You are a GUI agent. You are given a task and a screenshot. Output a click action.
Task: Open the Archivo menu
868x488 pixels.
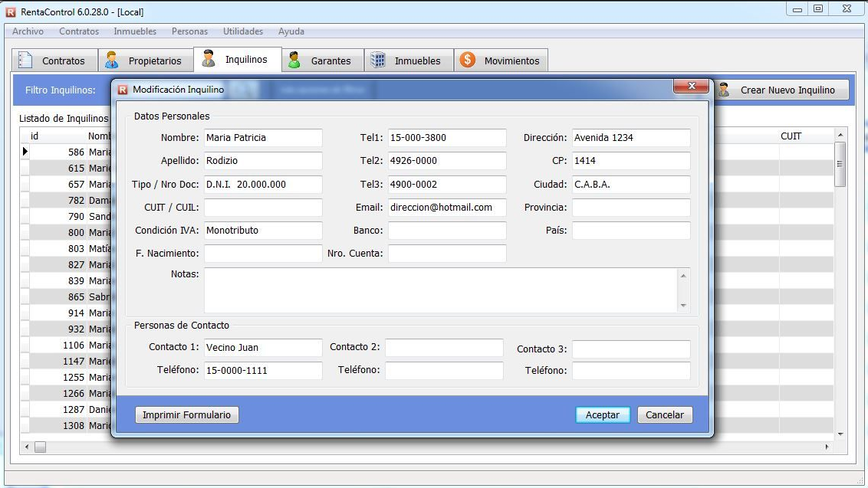pos(28,31)
